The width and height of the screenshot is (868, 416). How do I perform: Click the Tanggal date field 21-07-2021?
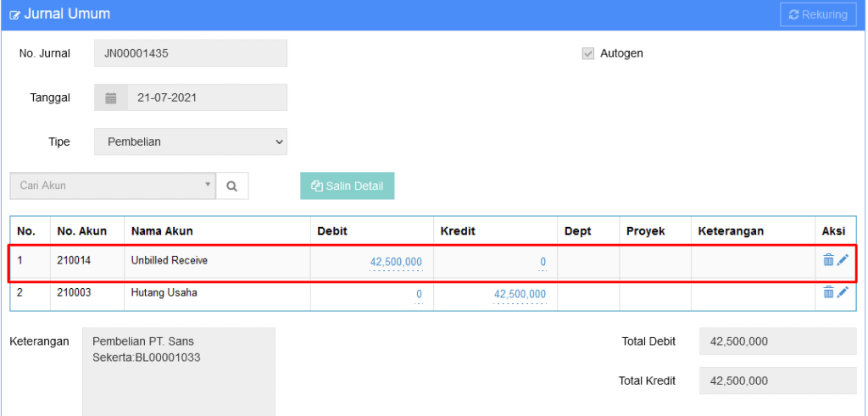[207, 98]
